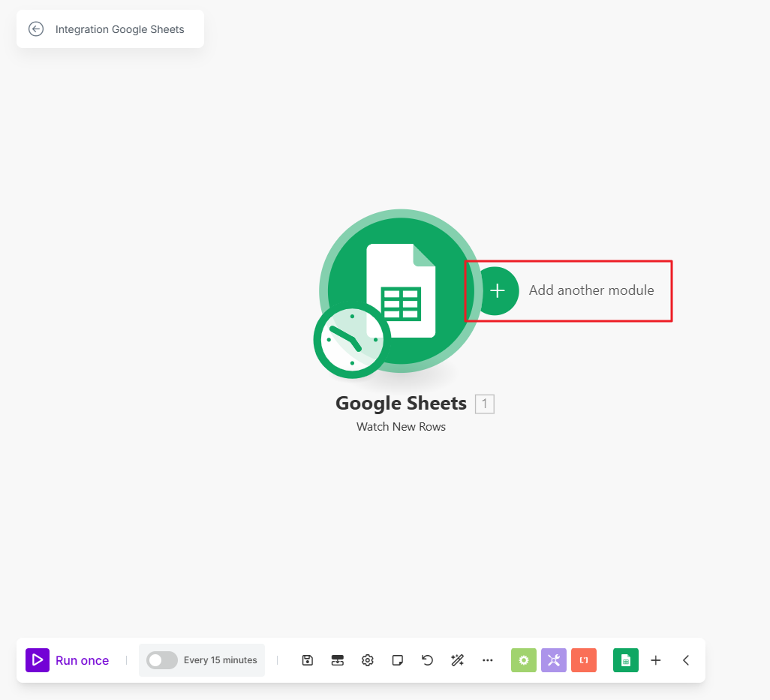Open the purple Tools wrench icon
The height and width of the screenshot is (700, 770).
[554, 660]
